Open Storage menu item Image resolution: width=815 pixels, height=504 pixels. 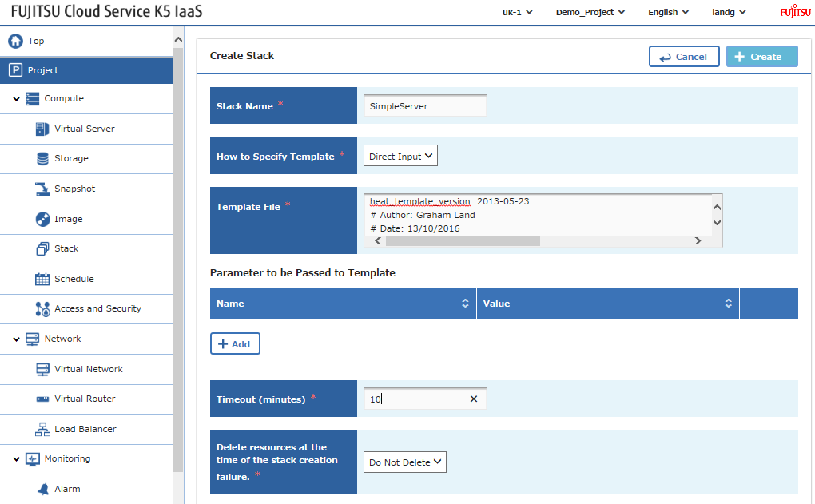71,158
